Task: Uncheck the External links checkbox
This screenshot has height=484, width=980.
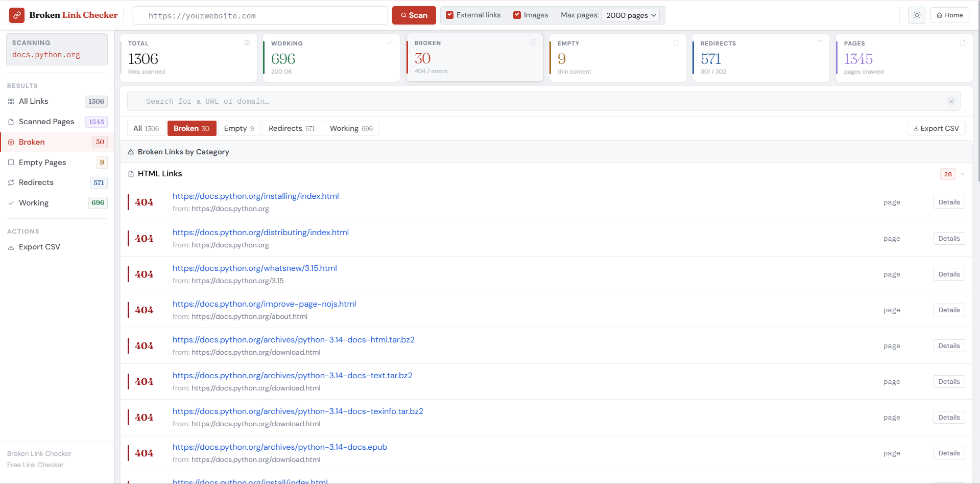Action: click(449, 15)
